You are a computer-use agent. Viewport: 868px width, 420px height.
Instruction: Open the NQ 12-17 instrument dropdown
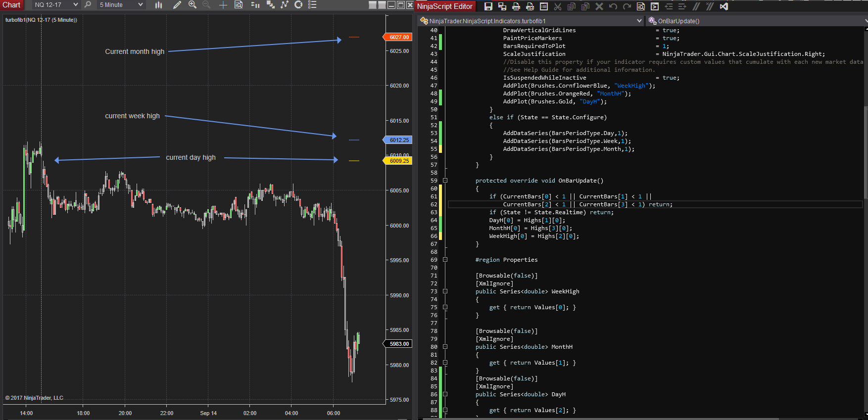pos(56,5)
